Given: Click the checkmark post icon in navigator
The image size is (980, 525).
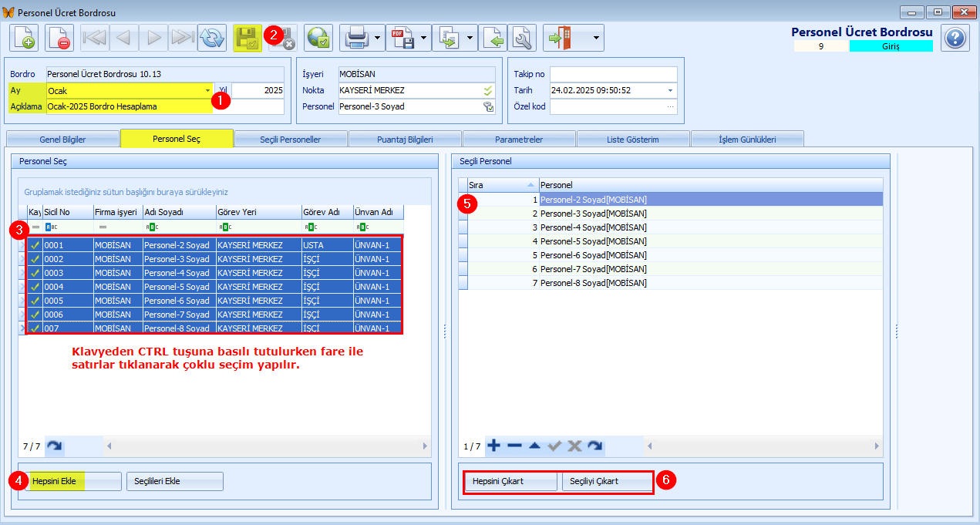Looking at the screenshot, I should pos(554,446).
